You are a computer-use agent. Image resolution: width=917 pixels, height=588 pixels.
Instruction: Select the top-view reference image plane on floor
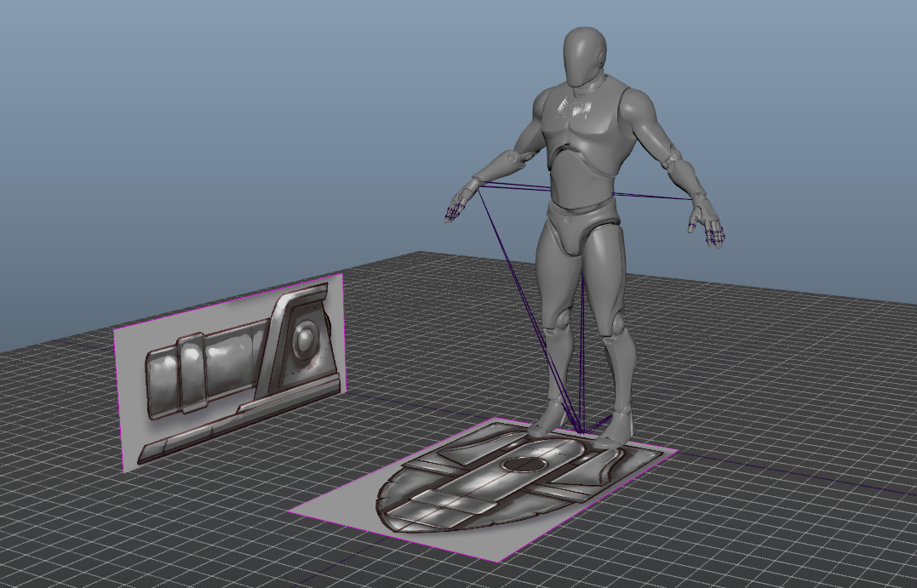click(x=483, y=489)
